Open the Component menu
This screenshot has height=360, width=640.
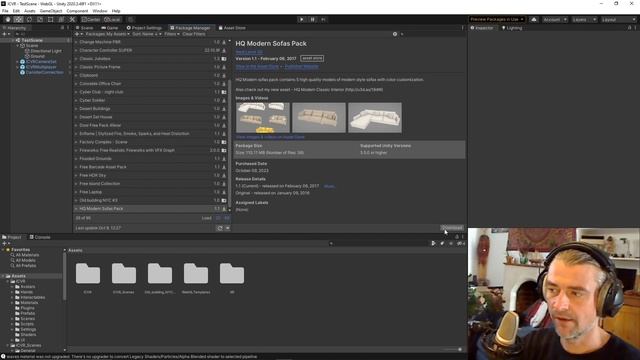click(77, 11)
